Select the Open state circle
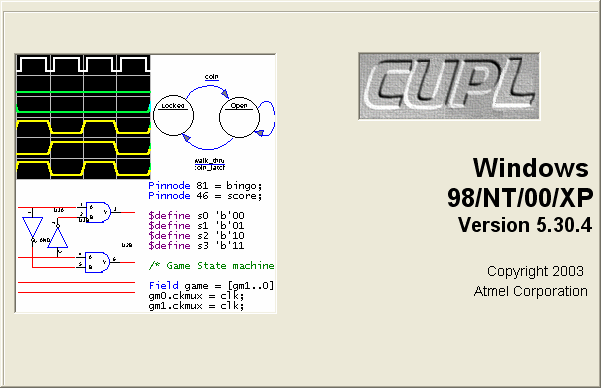 239,117
